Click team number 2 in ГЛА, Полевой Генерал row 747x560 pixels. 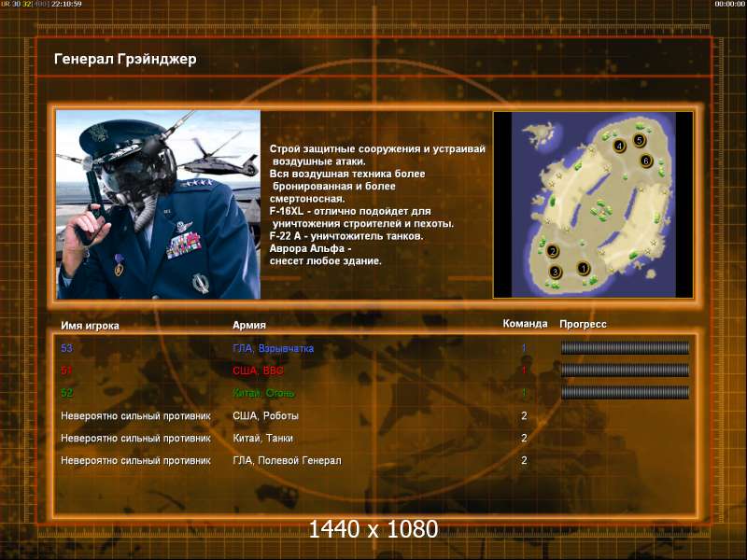(524, 460)
